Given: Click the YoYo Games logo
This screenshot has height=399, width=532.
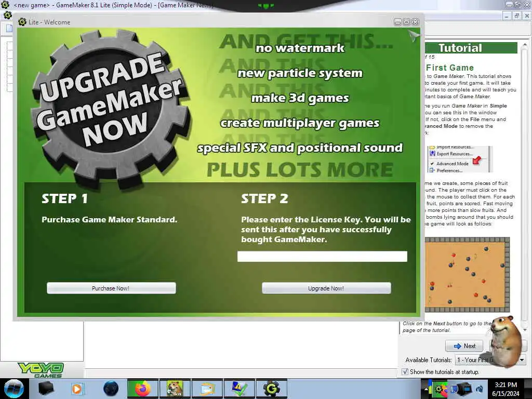Looking at the screenshot, I should (41, 370).
